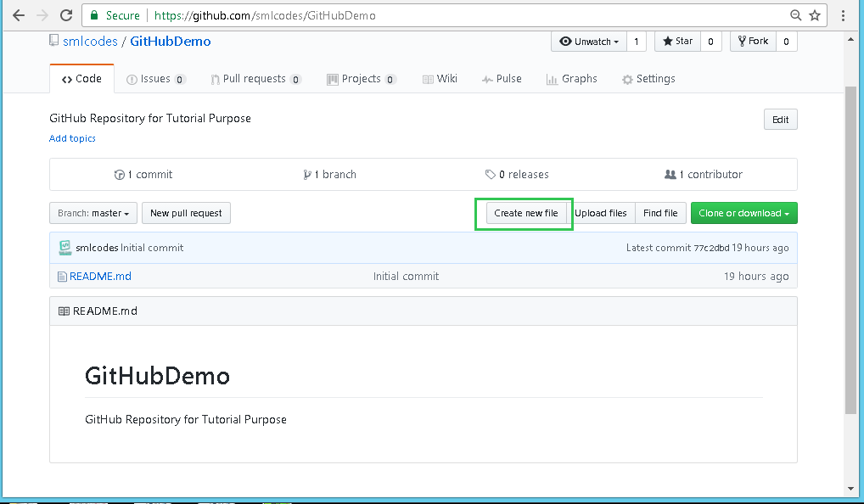Star the GitHubDemo repository
The image size is (864, 504).
[x=677, y=41]
